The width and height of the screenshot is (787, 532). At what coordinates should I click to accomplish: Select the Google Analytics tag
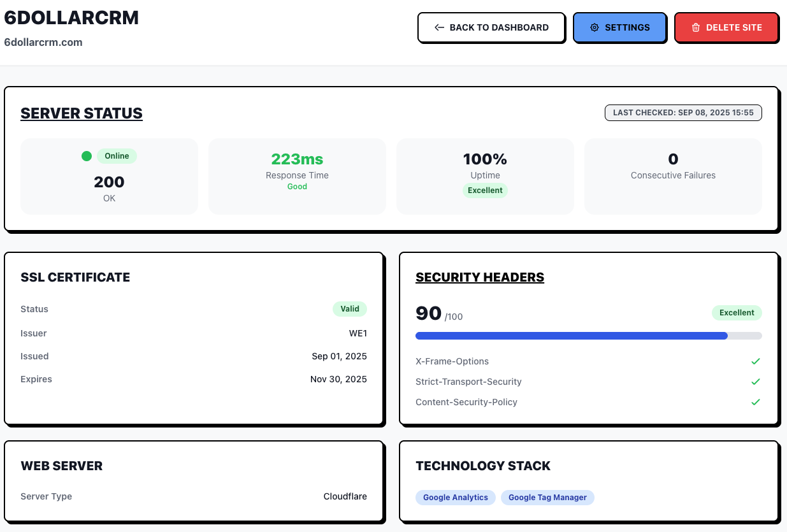click(x=456, y=498)
